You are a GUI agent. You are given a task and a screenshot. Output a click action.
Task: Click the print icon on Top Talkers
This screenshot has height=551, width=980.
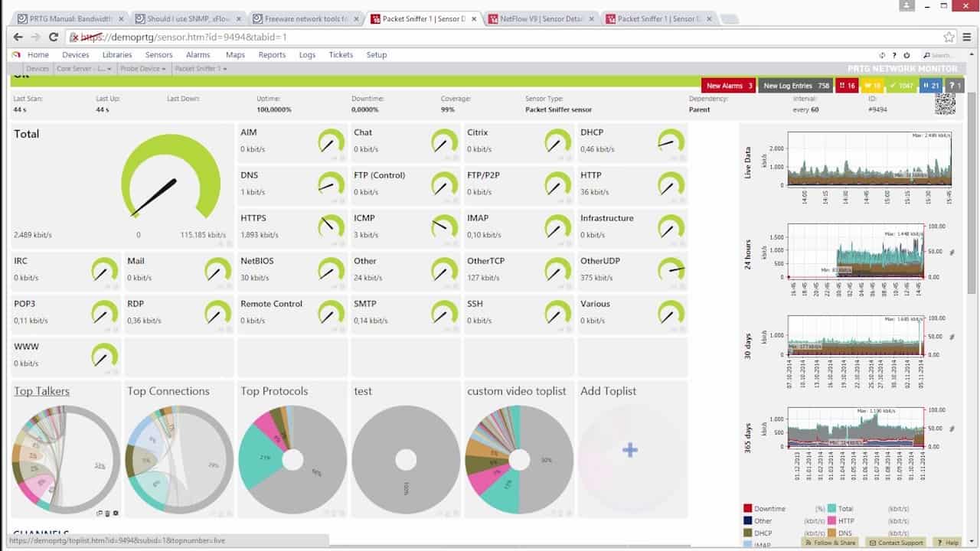click(100, 513)
